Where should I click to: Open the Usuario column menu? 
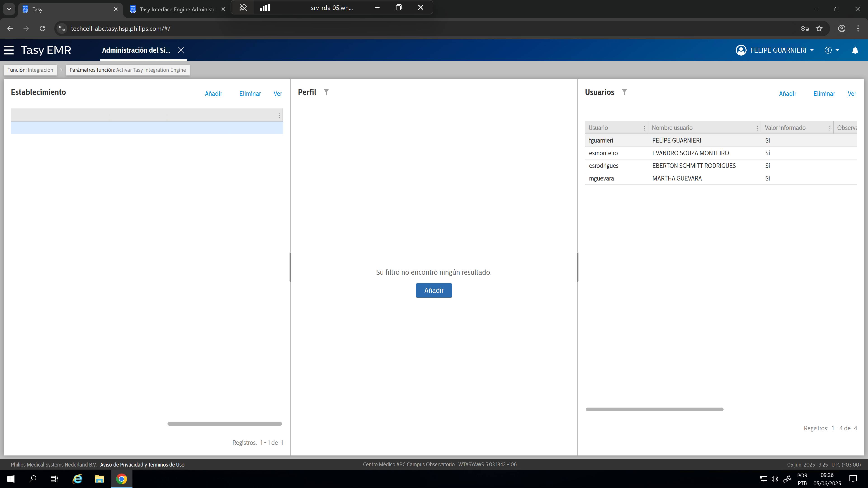644,128
